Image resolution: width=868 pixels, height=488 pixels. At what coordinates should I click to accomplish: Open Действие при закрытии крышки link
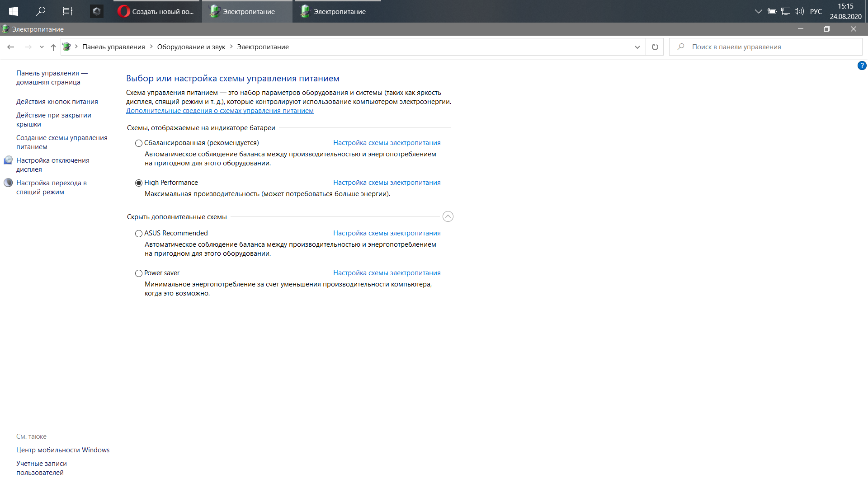54,120
